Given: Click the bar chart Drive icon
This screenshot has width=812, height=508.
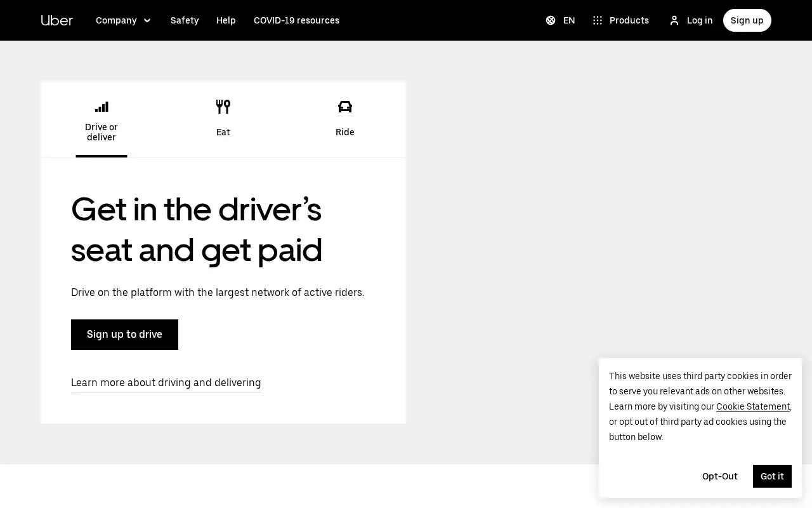Looking at the screenshot, I should pos(101,107).
